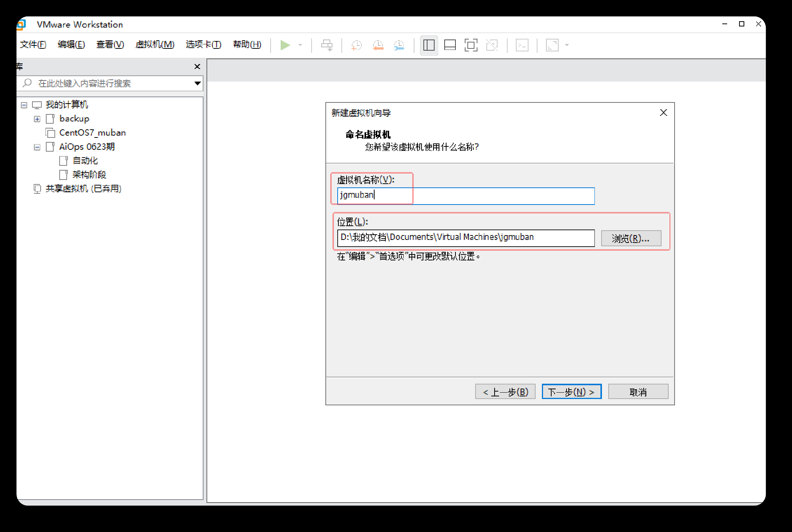792x532 pixels.
Task: Open the 虚拟机(M) menu
Action: click(x=155, y=45)
